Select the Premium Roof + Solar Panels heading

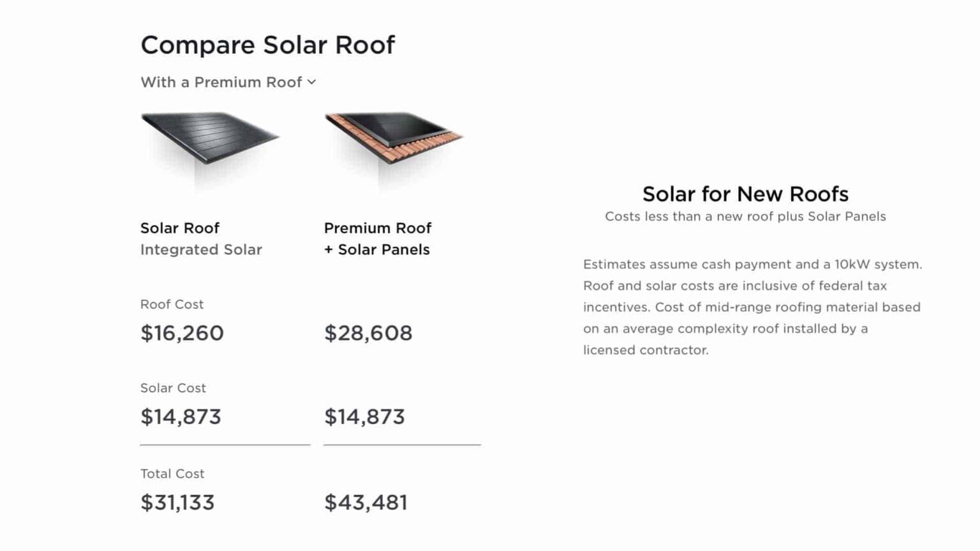click(x=378, y=239)
